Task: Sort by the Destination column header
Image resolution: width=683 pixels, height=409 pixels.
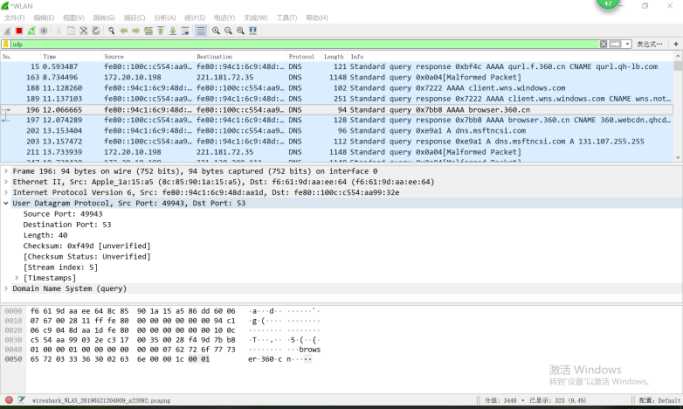Action: tap(214, 57)
